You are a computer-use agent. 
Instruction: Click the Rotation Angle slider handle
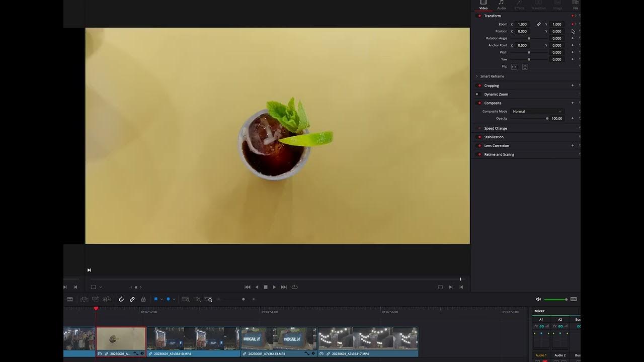[x=529, y=38]
